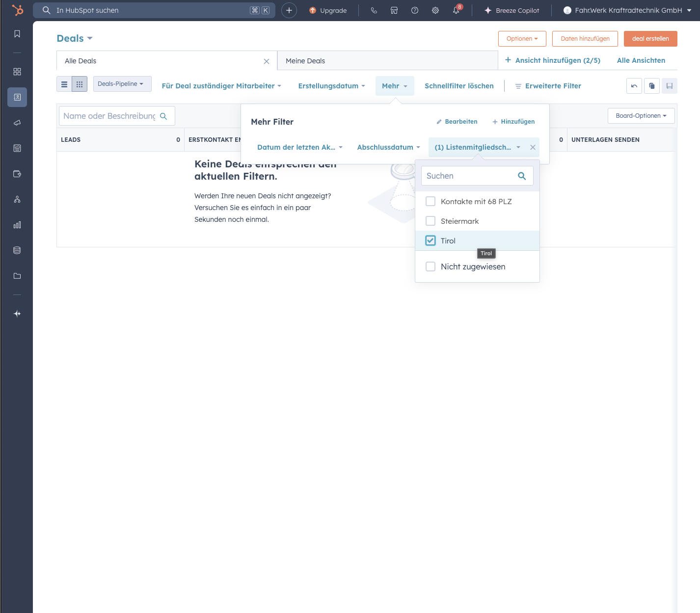This screenshot has width=700, height=613.
Task: Switch to list view of deals
Action: 64,84
